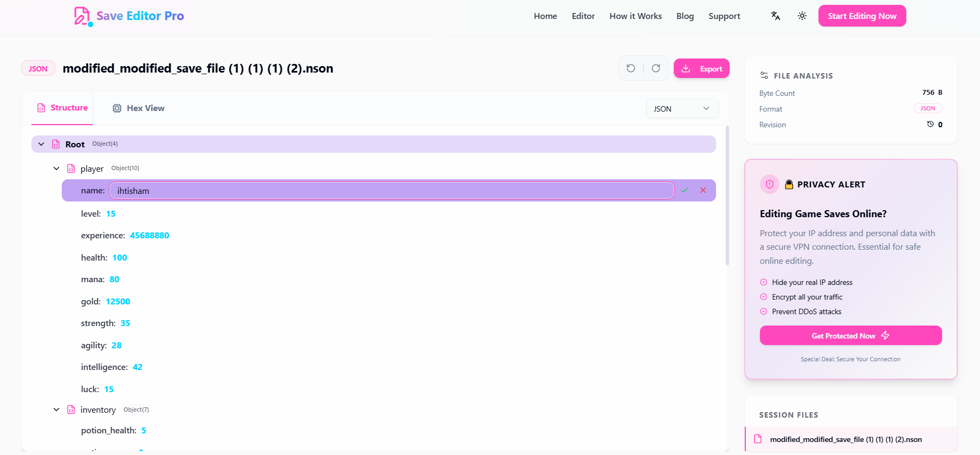Open the language translation icon
This screenshot has width=980, height=455.
tap(776, 16)
